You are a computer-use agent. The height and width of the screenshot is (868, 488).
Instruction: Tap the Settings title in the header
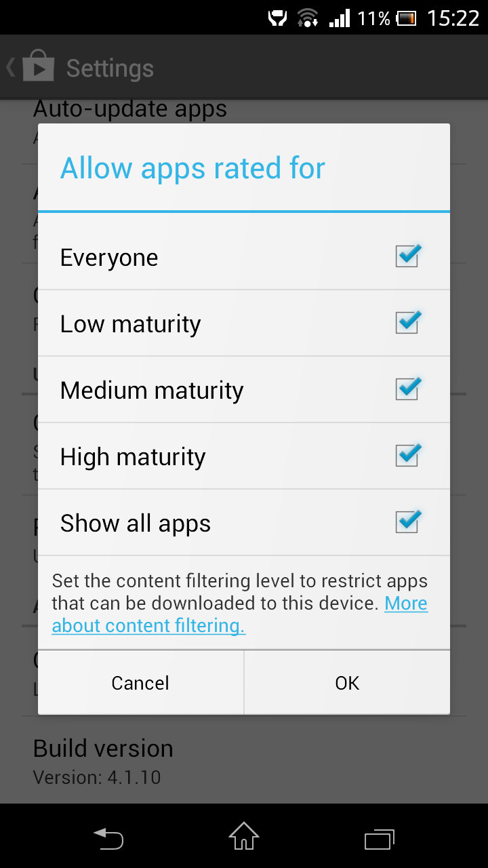[x=110, y=68]
